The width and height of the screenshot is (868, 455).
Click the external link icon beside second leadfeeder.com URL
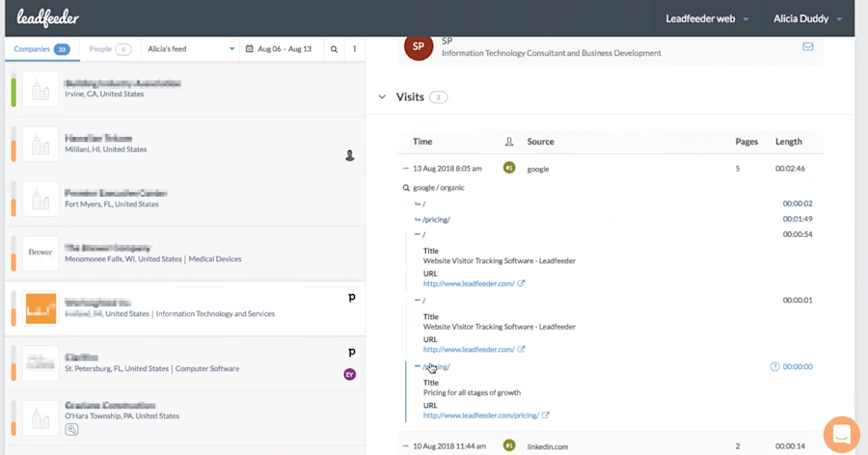pos(521,349)
